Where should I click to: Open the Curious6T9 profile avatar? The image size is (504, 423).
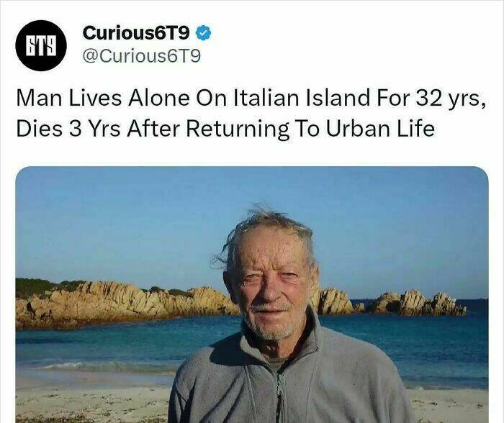click(x=41, y=45)
